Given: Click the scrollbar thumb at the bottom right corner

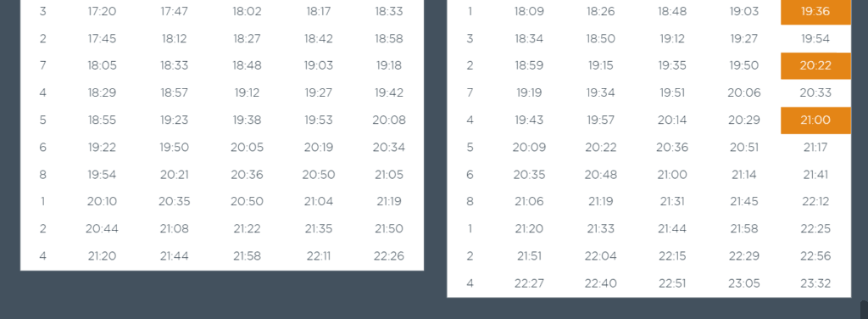Looking at the screenshot, I should [x=864, y=310].
